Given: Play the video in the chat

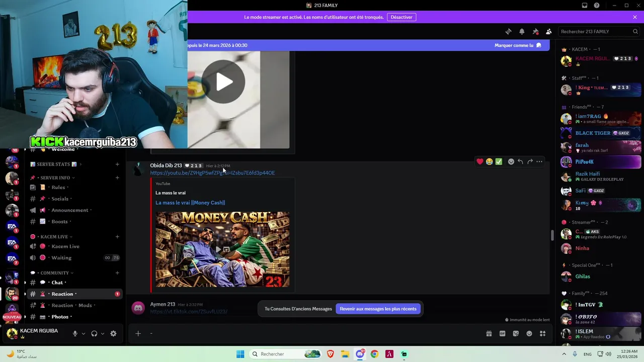Looking at the screenshot, I should (x=224, y=82).
